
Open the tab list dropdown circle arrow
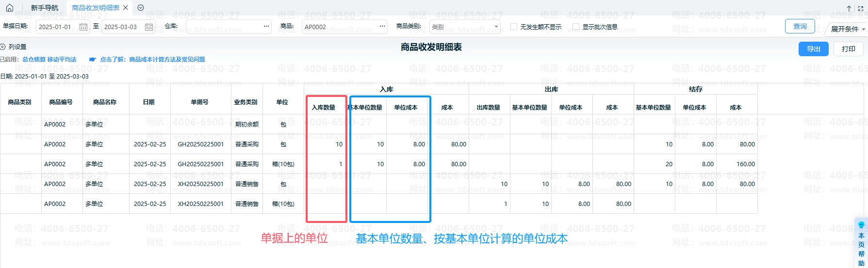(141, 8)
